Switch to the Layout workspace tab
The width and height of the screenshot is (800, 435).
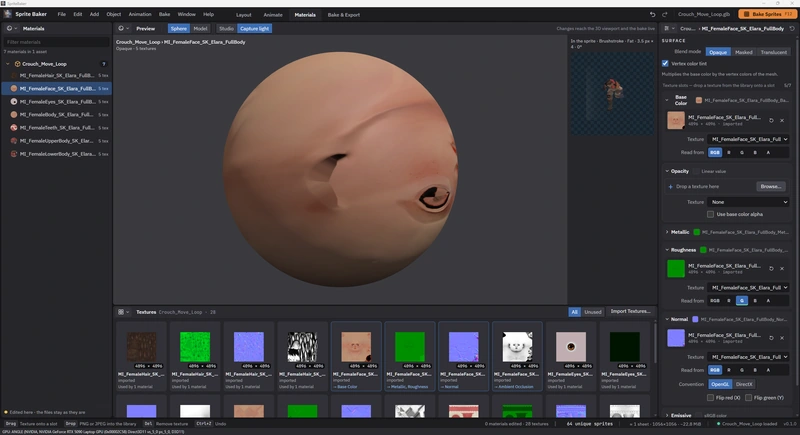(x=243, y=15)
